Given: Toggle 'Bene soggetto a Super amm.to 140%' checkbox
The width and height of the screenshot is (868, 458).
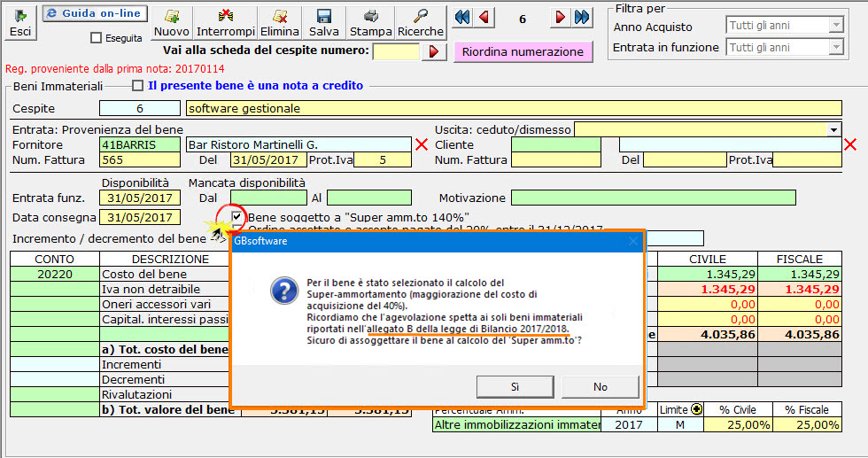Looking at the screenshot, I should coord(237,216).
